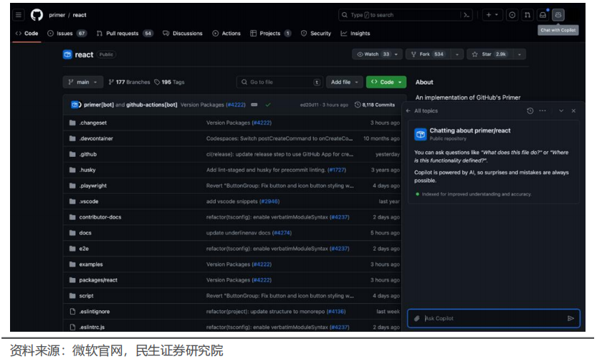This screenshot has height=364, width=602.
Task: Expand the Fork options dropdown arrow
Action: 457,54
